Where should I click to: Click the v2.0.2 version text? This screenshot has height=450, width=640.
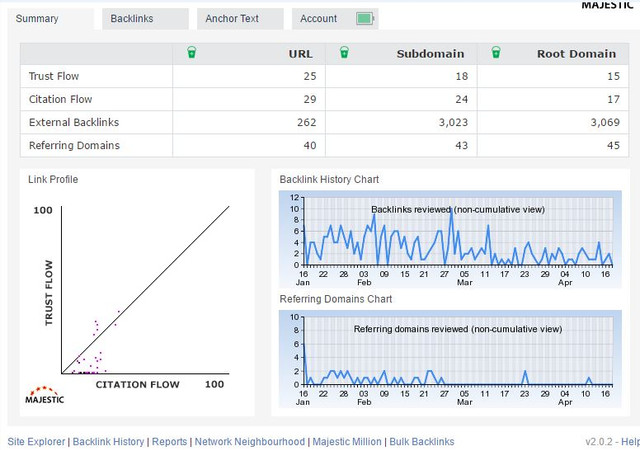(x=599, y=441)
